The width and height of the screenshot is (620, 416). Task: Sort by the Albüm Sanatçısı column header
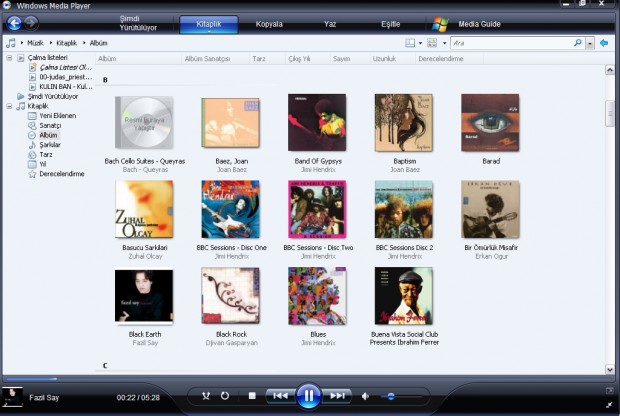point(207,59)
